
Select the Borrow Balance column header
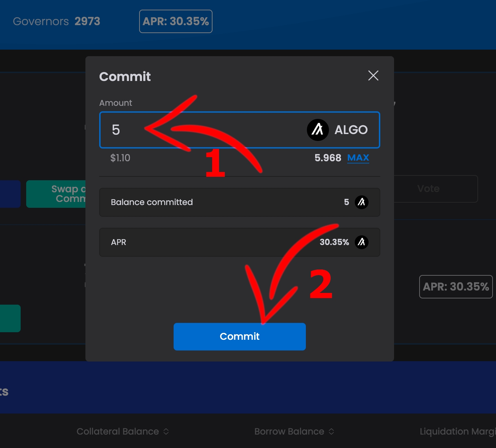pyautogui.click(x=289, y=431)
